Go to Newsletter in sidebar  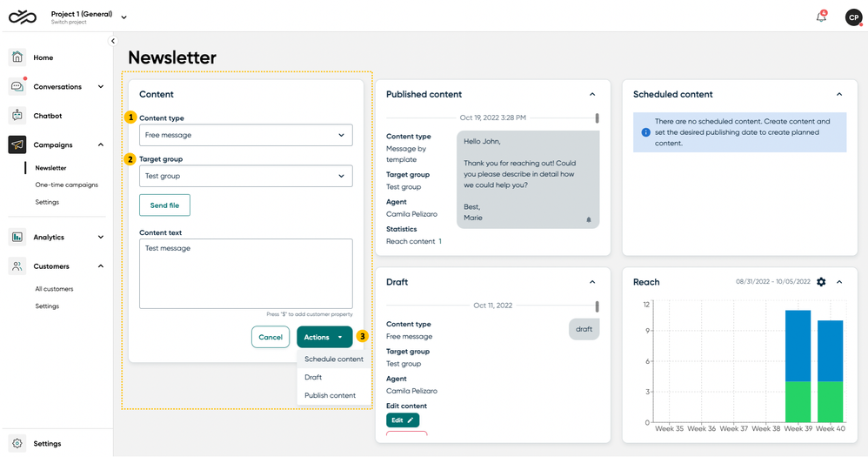51,168
